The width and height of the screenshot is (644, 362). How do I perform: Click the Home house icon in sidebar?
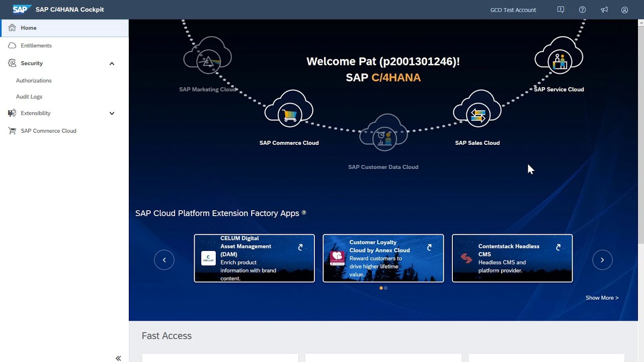(x=12, y=28)
